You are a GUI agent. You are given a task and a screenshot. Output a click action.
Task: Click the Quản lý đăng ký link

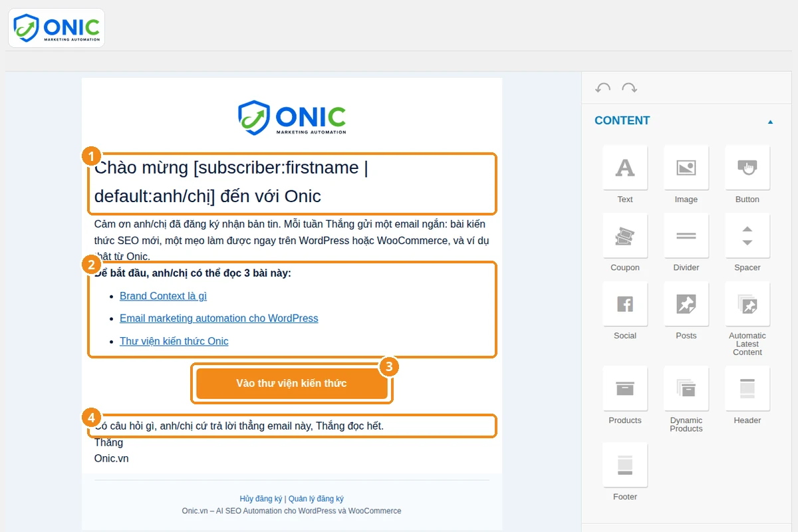316,499
